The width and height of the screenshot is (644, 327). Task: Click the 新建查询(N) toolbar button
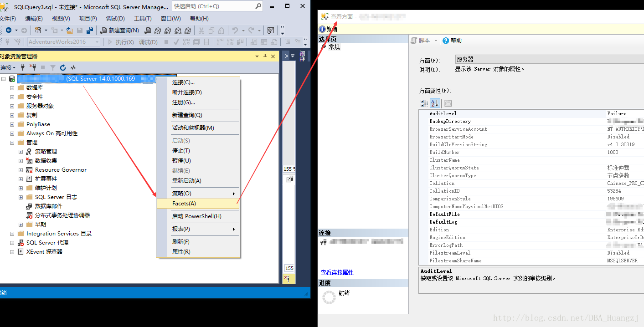click(x=119, y=31)
